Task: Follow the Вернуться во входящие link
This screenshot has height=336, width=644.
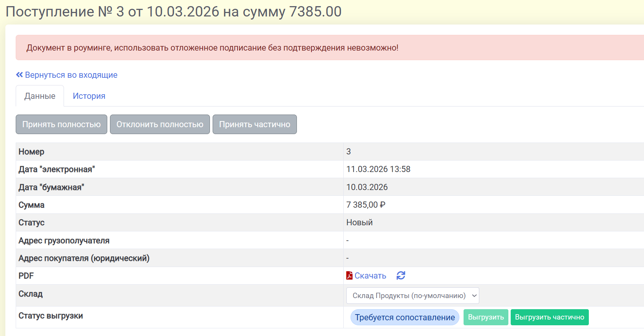Action: (71, 75)
